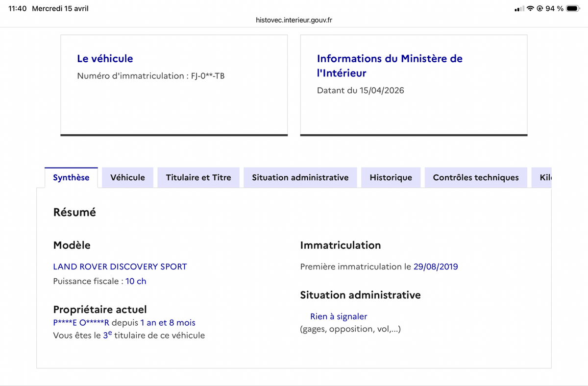The image size is (588, 386).
Task: Click the LAND ROVER DISCOVERY SPORT text
Action: [x=120, y=267]
